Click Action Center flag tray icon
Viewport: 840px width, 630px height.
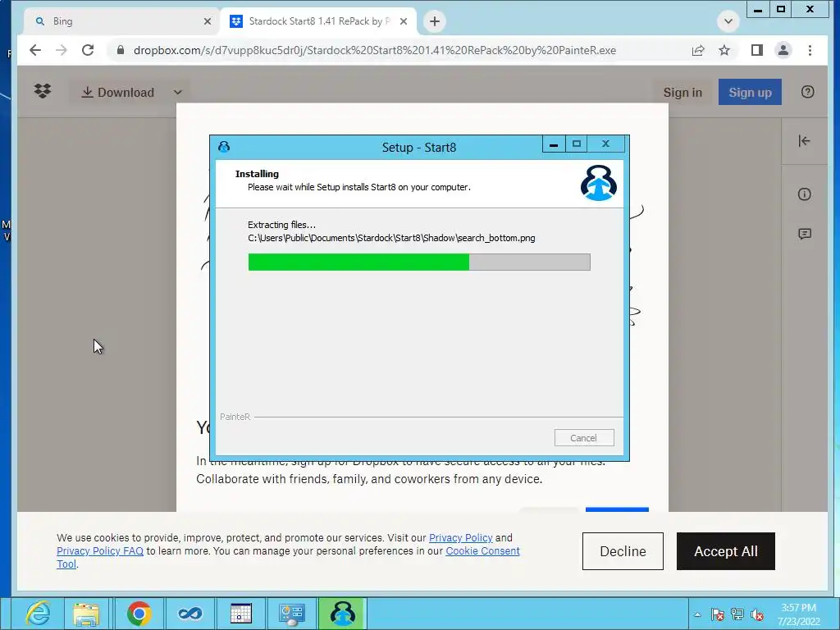pyautogui.click(x=717, y=614)
